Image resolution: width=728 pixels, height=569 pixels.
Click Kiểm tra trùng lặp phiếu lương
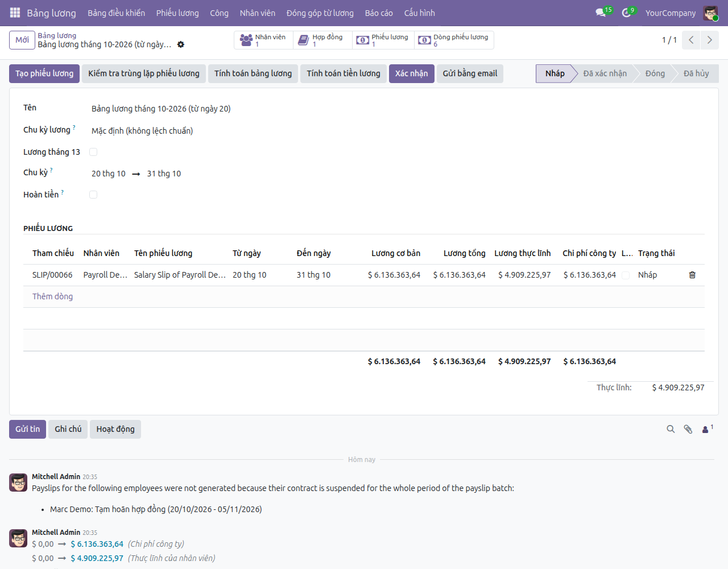144,73
